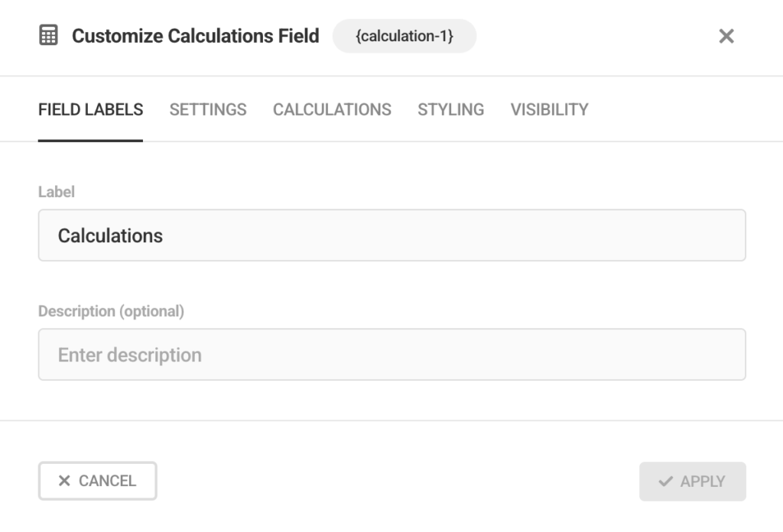Open the VISIBILITY tab
The width and height of the screenshot is (783, 532).
(548, 109)
